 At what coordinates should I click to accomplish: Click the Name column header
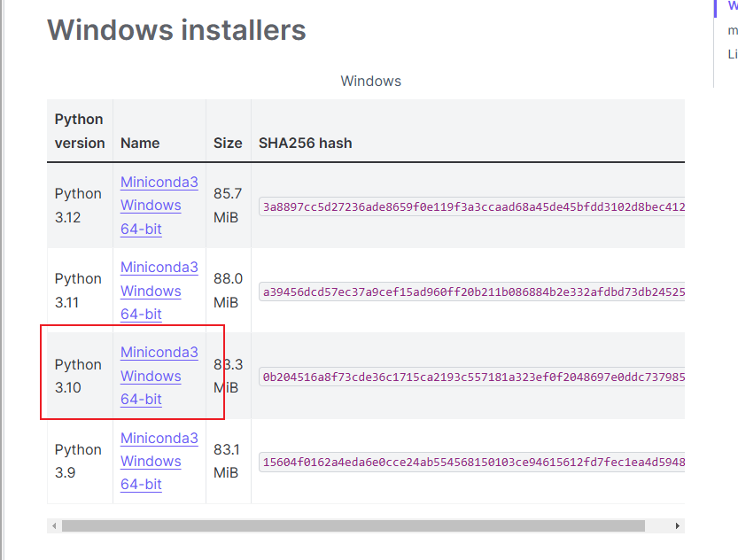(x=140, y=143)
